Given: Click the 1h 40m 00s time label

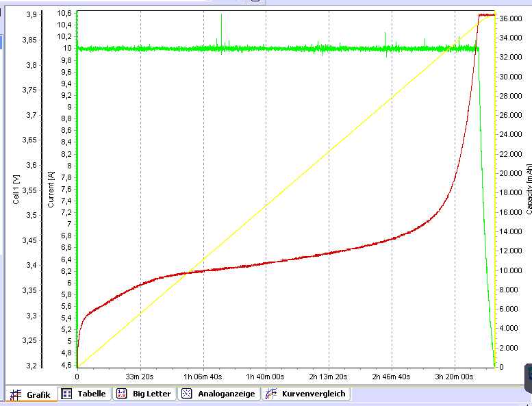Looking at the screenshot, I should point(266,377).
